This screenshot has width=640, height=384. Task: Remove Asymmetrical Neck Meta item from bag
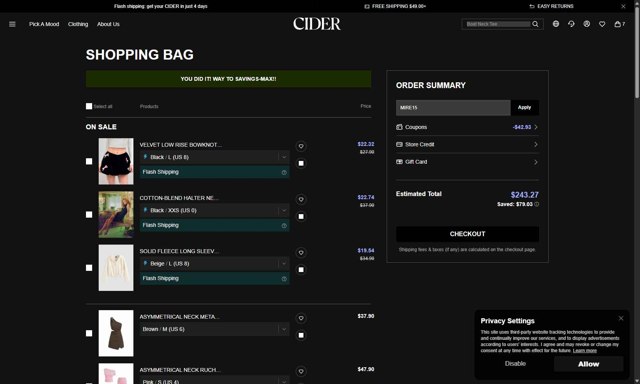[x=301, y=335]
